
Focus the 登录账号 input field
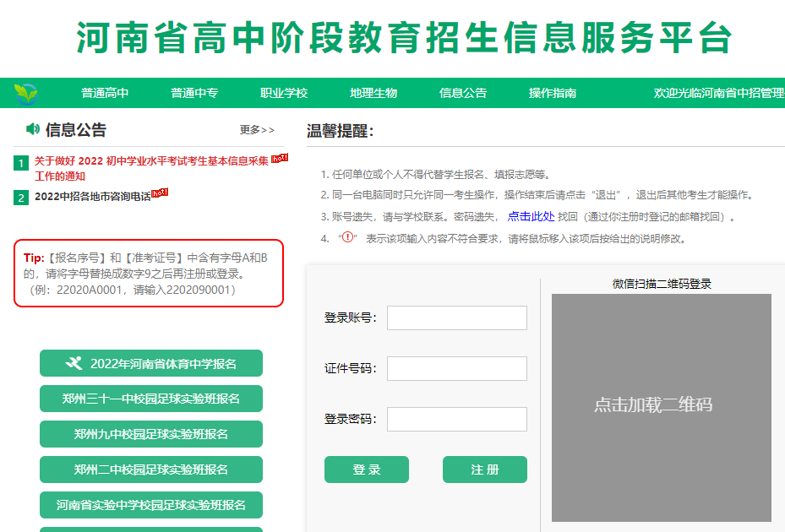pos(456,318)
